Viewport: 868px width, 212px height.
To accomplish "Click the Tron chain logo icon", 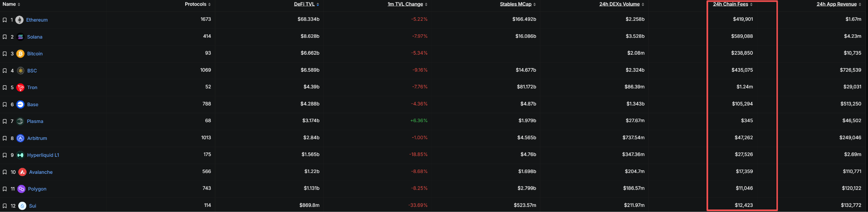I will [x=20, y=88].
